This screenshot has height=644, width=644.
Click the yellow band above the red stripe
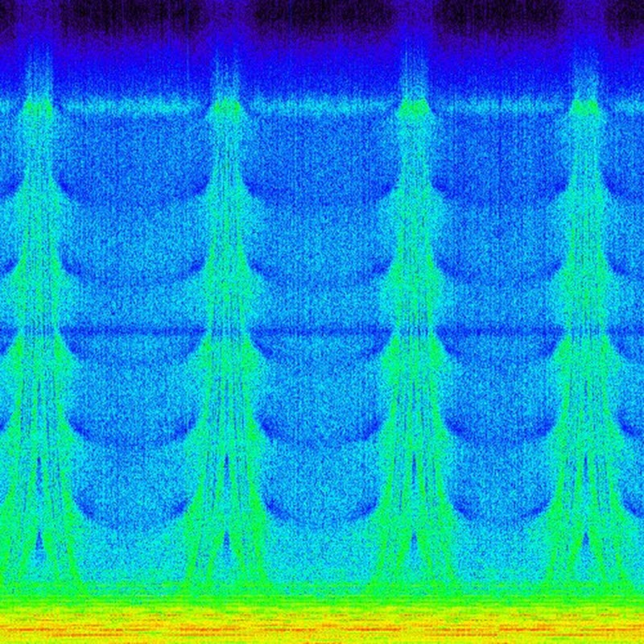322,605
